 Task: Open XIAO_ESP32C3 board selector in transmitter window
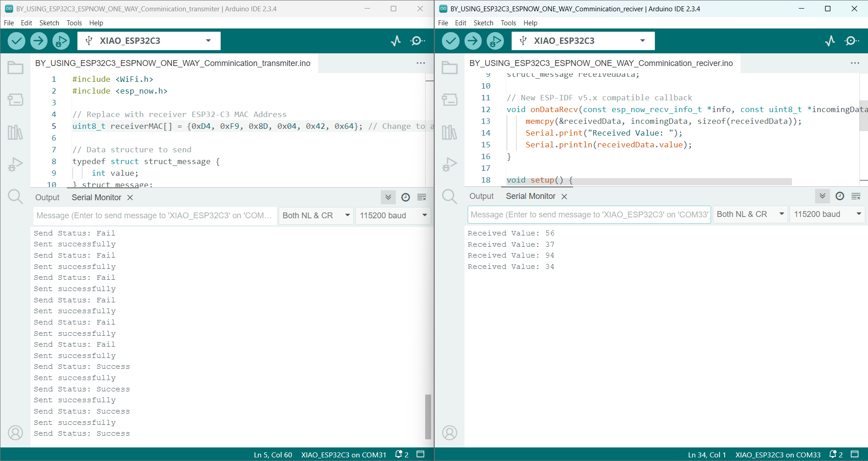pyautogui.click(x=149, y=41)
